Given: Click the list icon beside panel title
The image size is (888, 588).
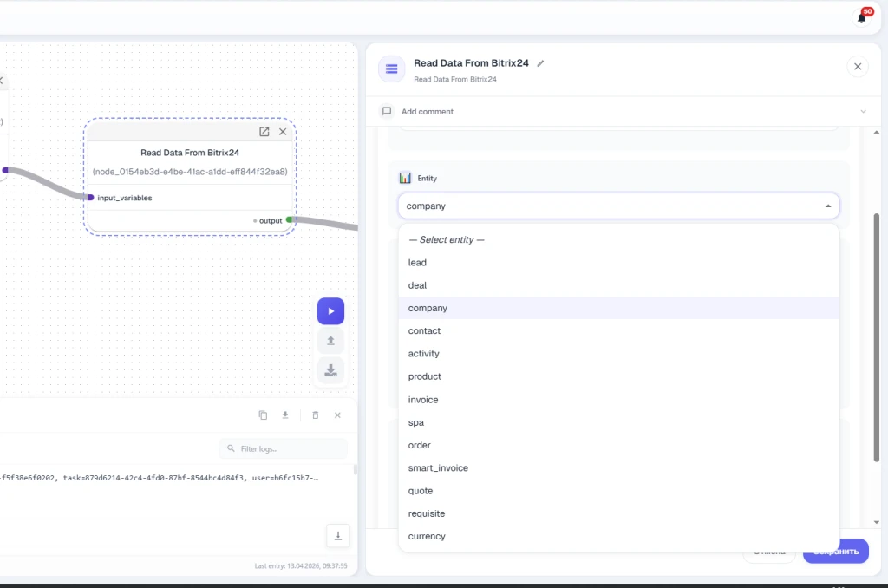Looking at the screenshot, I should (x=391, y=69).
